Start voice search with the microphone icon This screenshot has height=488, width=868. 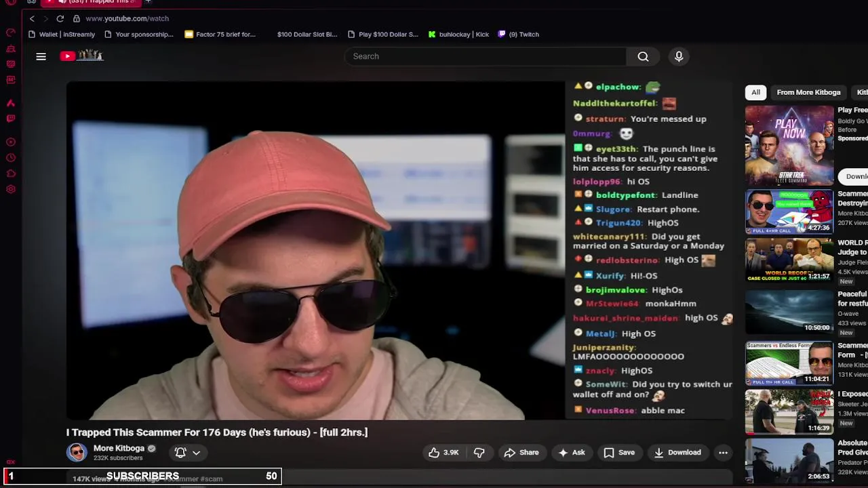(679, 56)
